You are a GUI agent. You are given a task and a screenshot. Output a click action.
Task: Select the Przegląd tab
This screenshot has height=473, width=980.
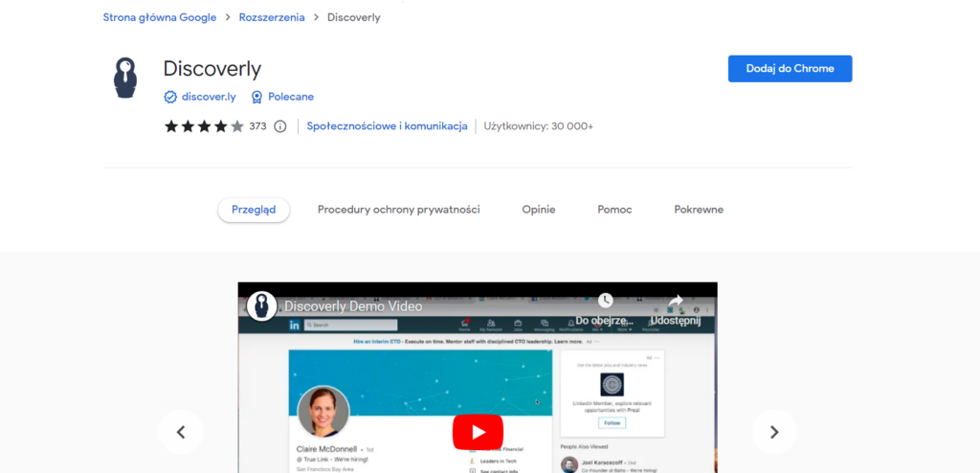(254, 210)
